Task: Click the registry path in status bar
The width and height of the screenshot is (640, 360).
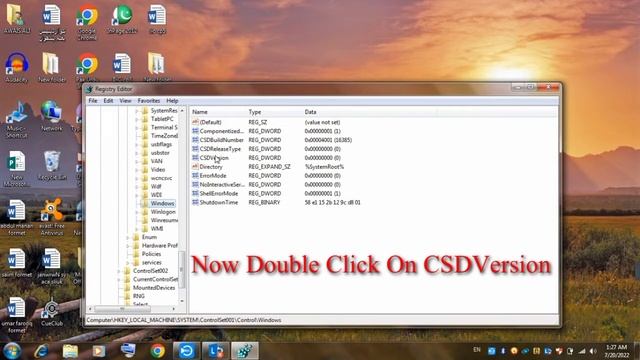Action: (184, 320)
